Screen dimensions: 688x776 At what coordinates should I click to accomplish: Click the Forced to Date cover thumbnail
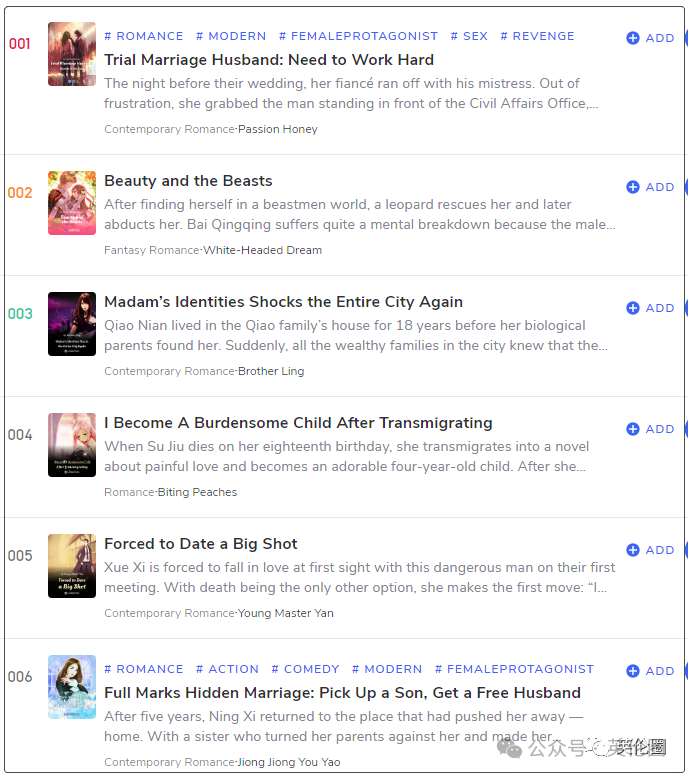pyautogui.click(x=72, y=566)
